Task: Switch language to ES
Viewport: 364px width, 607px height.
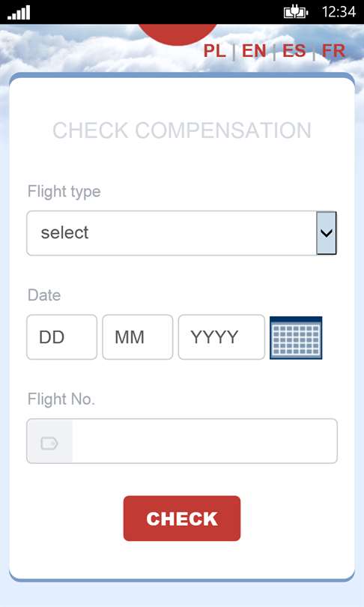Action: point(294,51)
